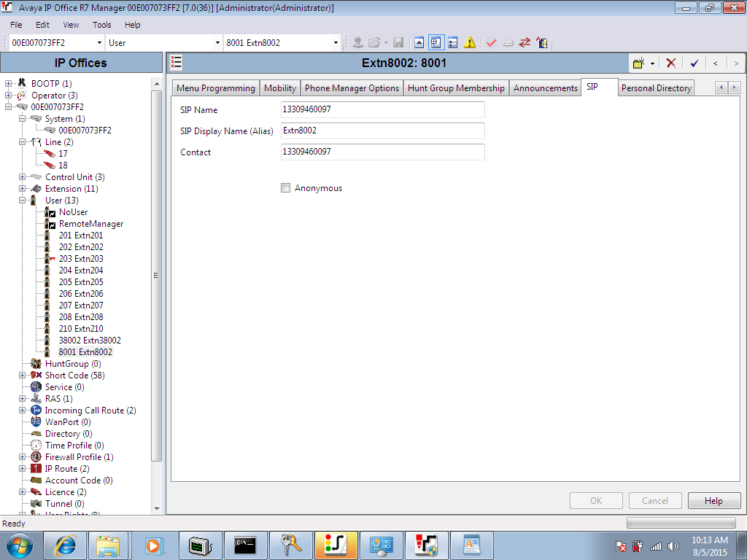Toggle the show navigation pane icon
Image resolution: width=747 pixels, height=560 pixels.
tap(436, 43)
